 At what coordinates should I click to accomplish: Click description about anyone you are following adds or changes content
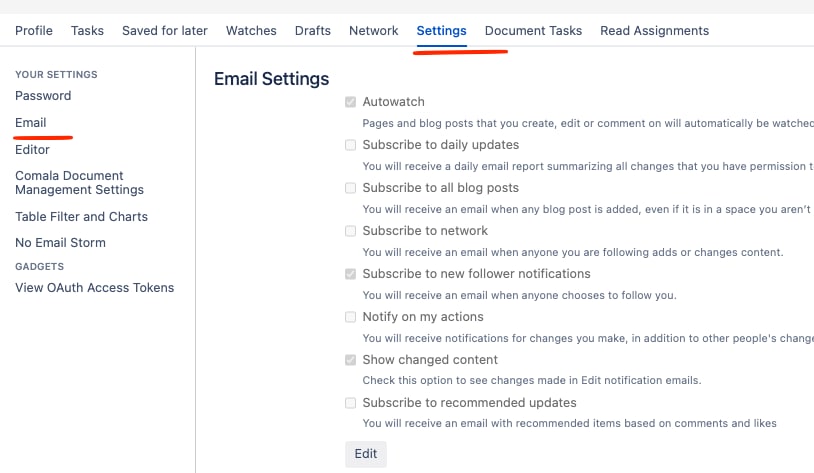click(573, 252)
